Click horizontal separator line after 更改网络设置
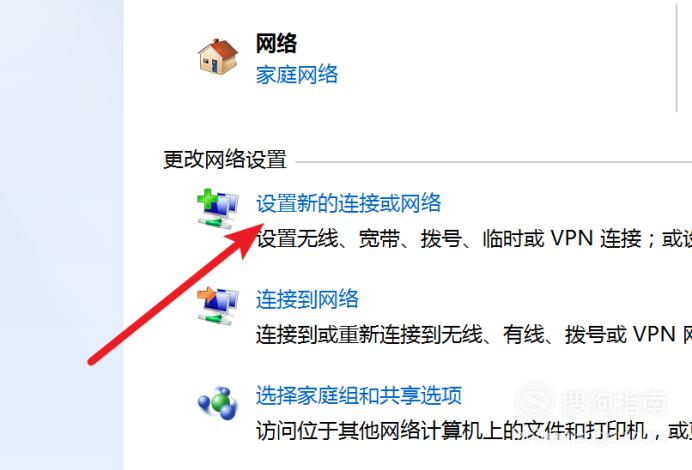This screenshot has height=470, width=692. pyautogui.click(x=493, y=162)
